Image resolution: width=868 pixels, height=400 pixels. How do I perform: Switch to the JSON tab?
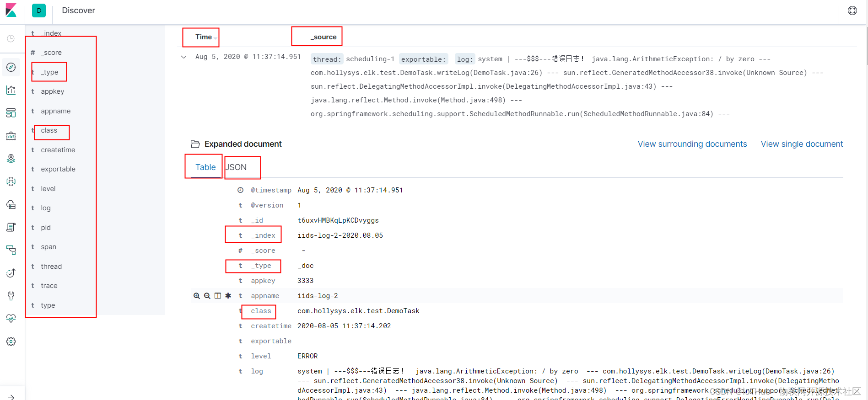point(236,167)
